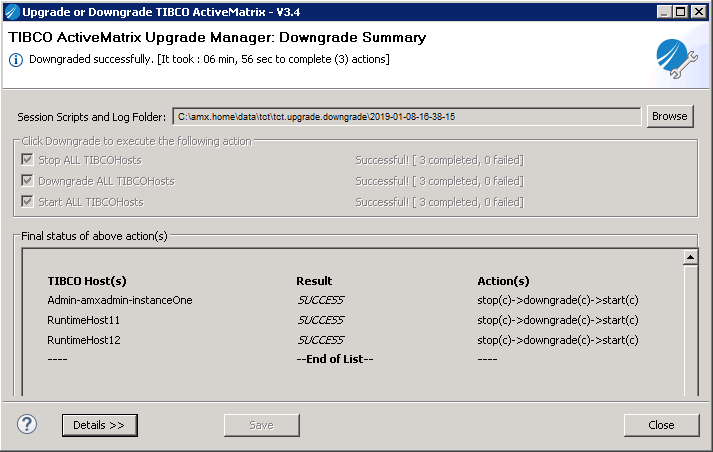This screenshot has height=452, width=713.
Task: Toggle the Start ALL TIBCOHosts checkbox
Action: [27, 202]
